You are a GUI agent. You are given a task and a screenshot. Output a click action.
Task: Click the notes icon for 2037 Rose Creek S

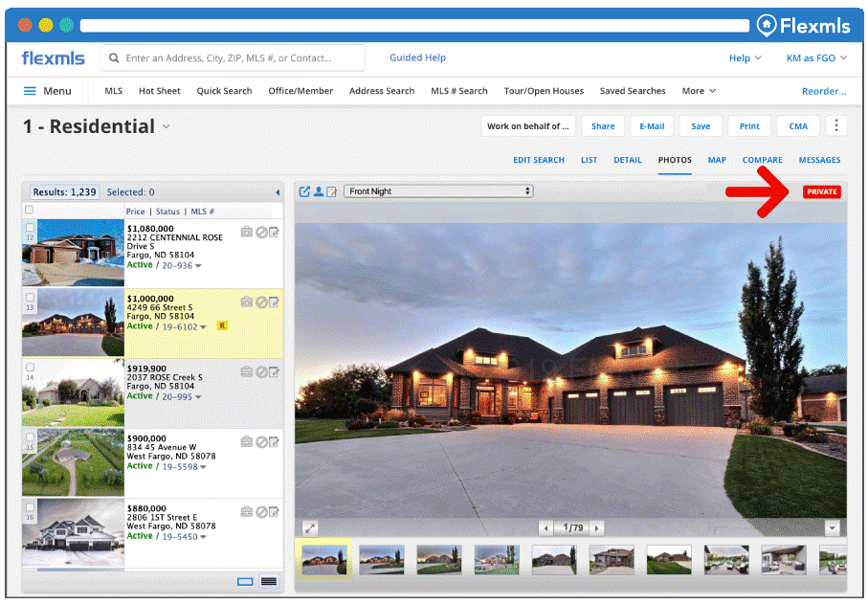click(274, 372)
